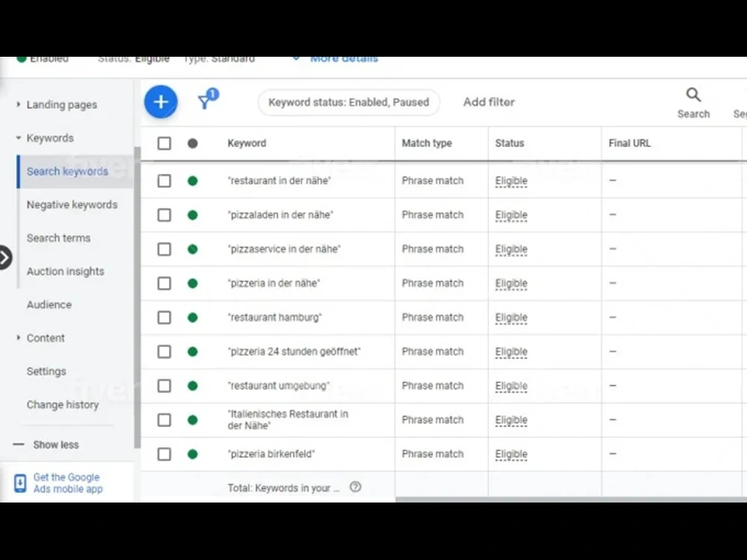Click green status dot for 'restaurant umgebung'

click(193, 386)
